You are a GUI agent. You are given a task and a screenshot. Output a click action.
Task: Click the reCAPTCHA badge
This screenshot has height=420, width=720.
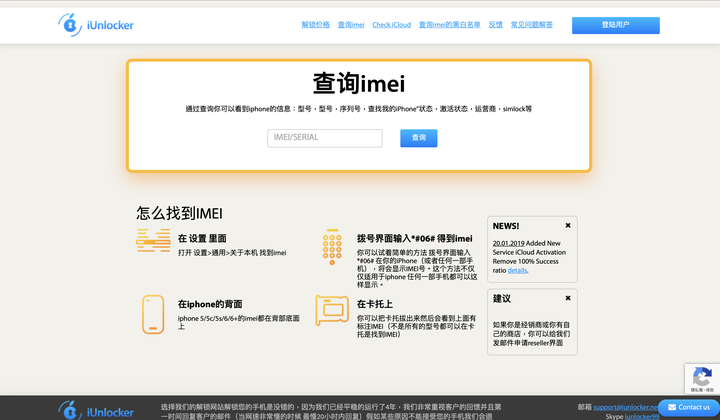702,379
